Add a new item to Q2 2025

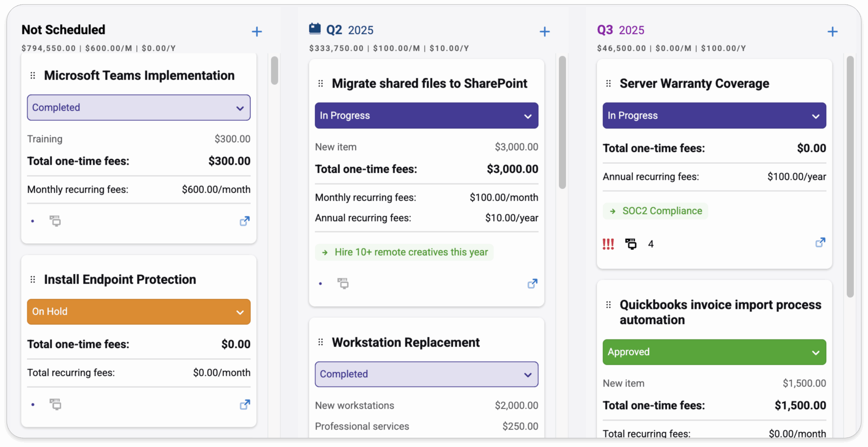pos(545,32)
